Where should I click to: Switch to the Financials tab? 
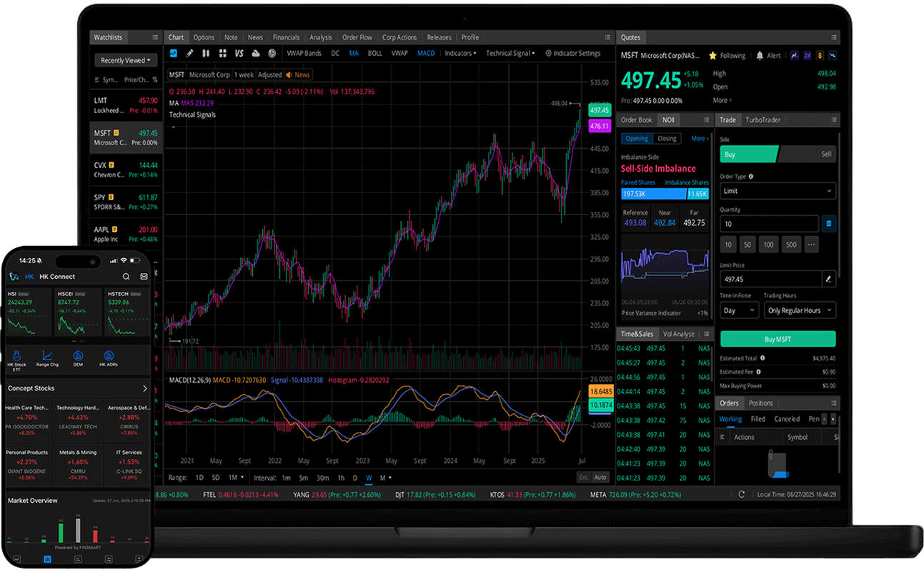coord(286,38)
